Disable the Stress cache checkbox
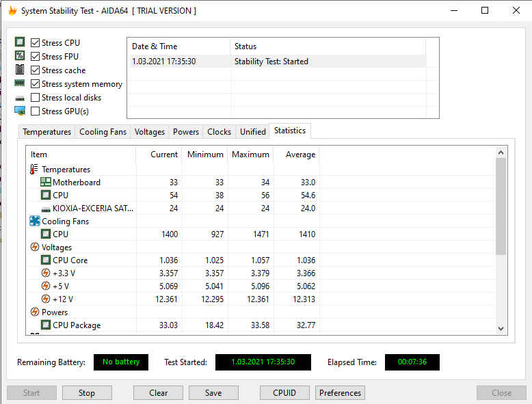The image size is (532, 404). (35, 70)
